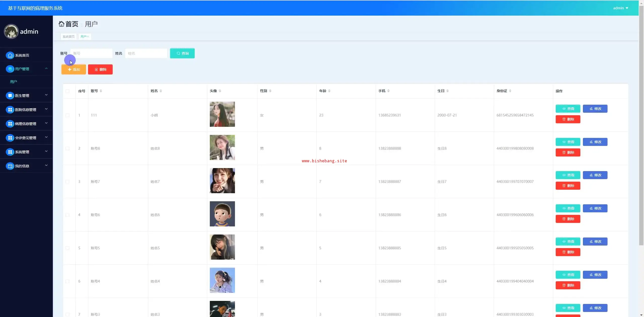This screenshot has width=644, height=317.
Task: Check the row checkbox for 小胡
Action: (x=67, y=115)
